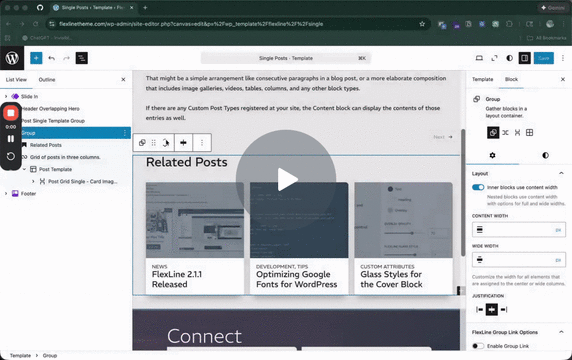This screenshot has height=360, width=572.
Task: Bookmark page with star icon
Action: click(422, 24)
